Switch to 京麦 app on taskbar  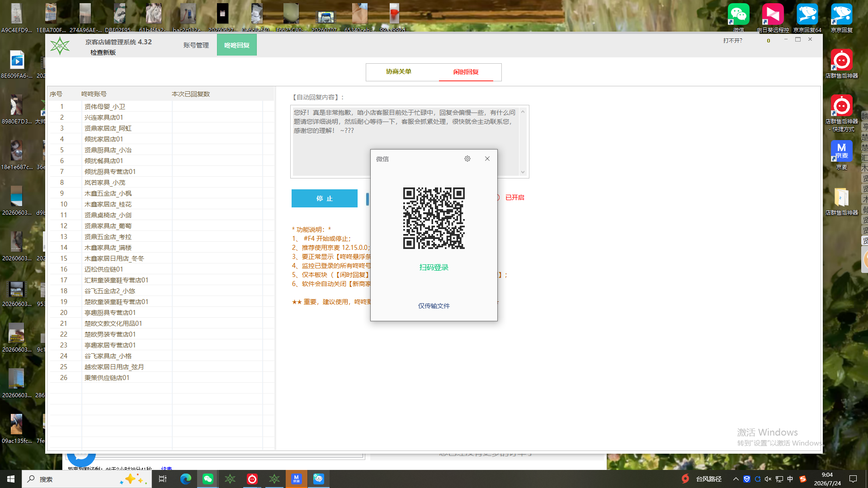[297, 479]
